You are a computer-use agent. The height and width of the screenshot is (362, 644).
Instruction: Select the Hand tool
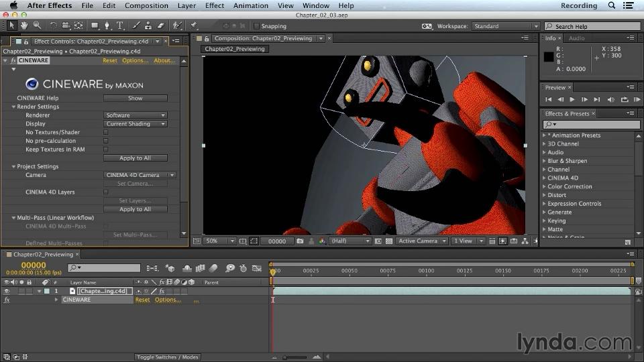click(x=24, y=25)
